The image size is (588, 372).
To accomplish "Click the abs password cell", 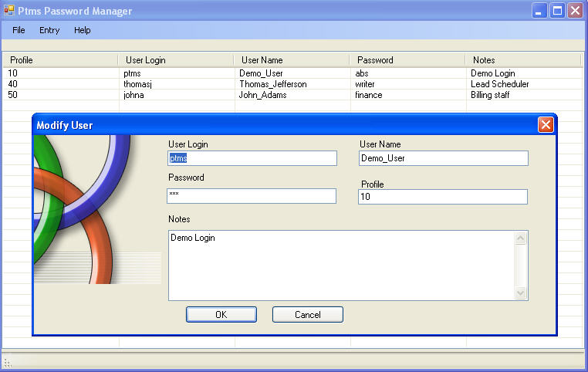I will point(362,73).
